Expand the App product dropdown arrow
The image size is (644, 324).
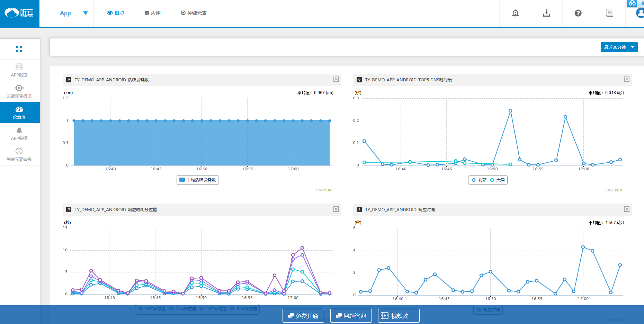(x=86, y=13)
